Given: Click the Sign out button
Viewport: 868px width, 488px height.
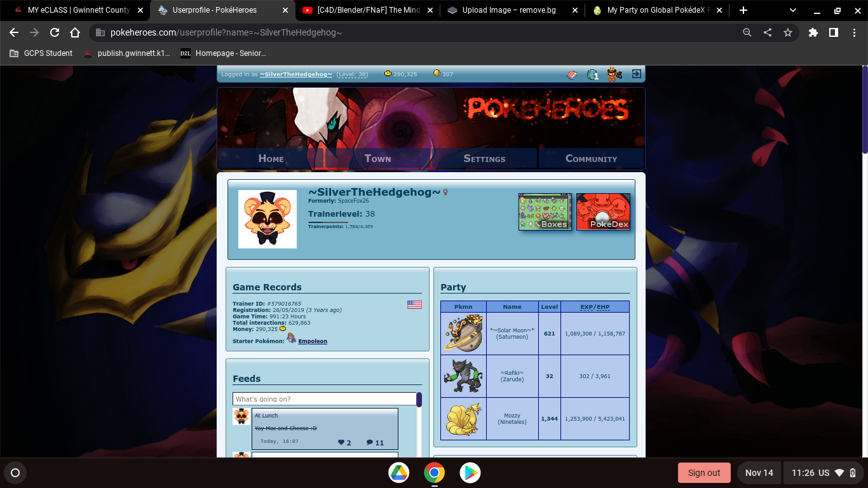Looking at the screenshot, I should [x=704, y=473].
